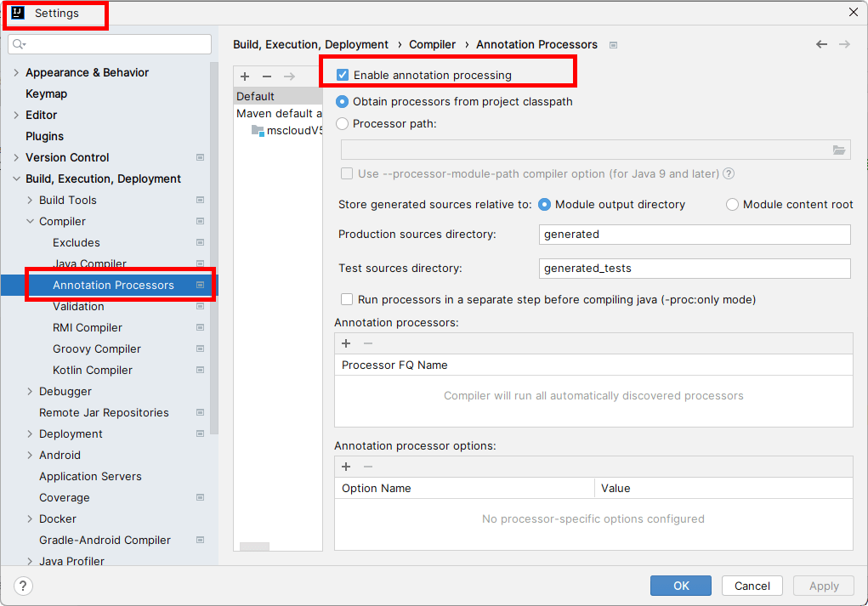Screen dimensions: 868x606
Task: Select Module content root radio option
Action: [x=732, y=204]
